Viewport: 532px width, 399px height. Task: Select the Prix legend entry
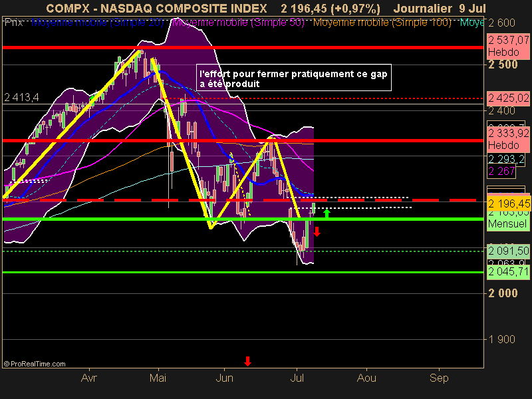[14, 23]
